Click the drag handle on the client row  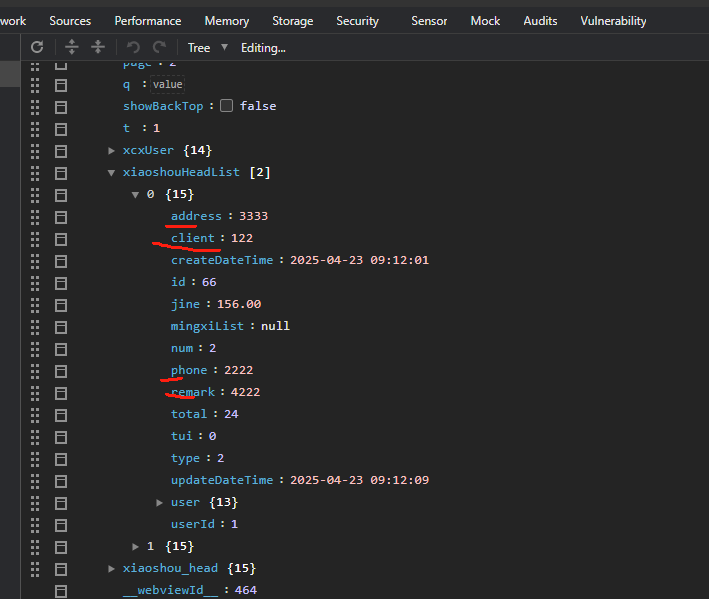click(x=35, y=238)
